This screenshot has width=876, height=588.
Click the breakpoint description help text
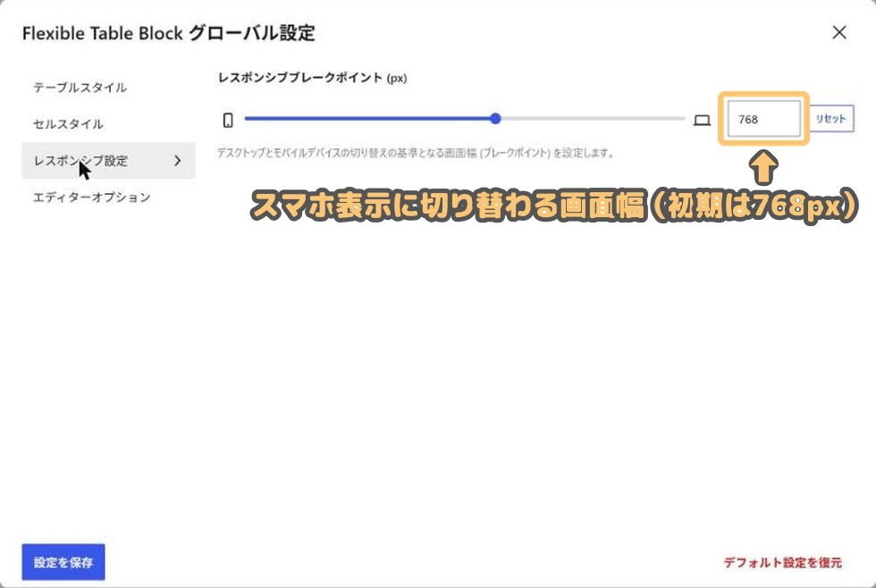coord(416,153)
